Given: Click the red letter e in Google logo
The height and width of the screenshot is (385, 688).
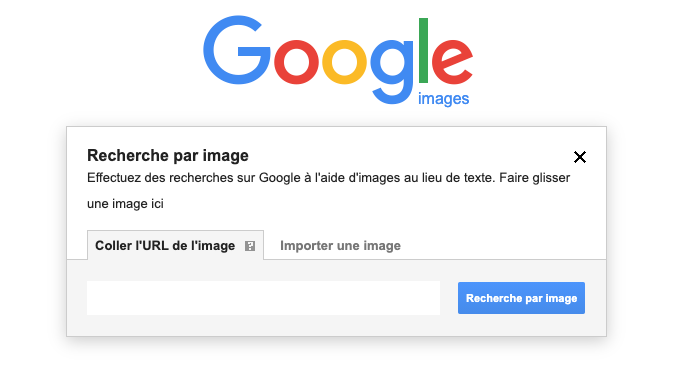Looking at the screenshot, I should point(452,62).
